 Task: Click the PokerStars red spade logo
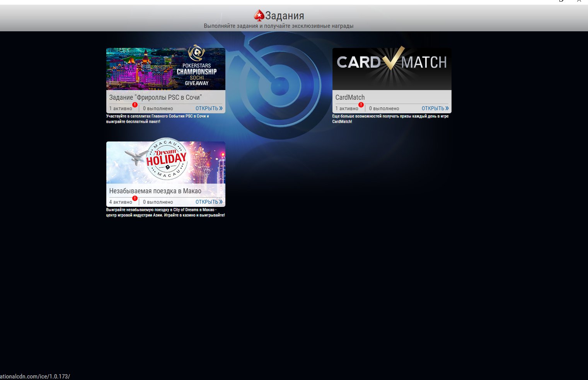(259, 15)
